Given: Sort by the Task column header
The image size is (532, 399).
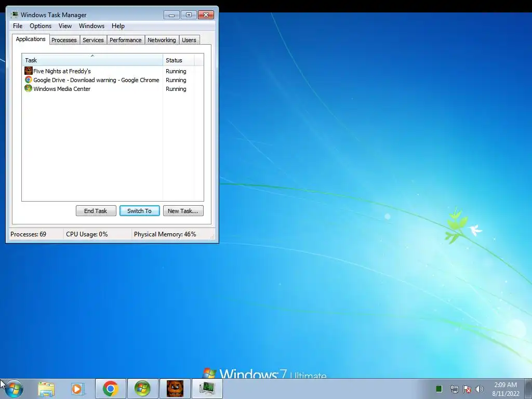Looking at the screenshot, I should coord(92,60).
